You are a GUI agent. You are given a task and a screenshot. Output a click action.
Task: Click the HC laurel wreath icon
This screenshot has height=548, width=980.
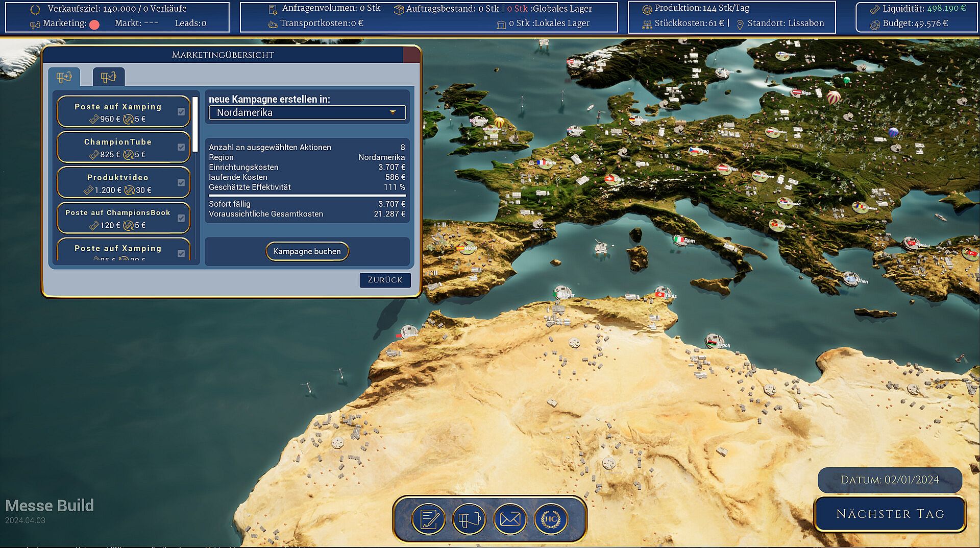click(551, 519)
